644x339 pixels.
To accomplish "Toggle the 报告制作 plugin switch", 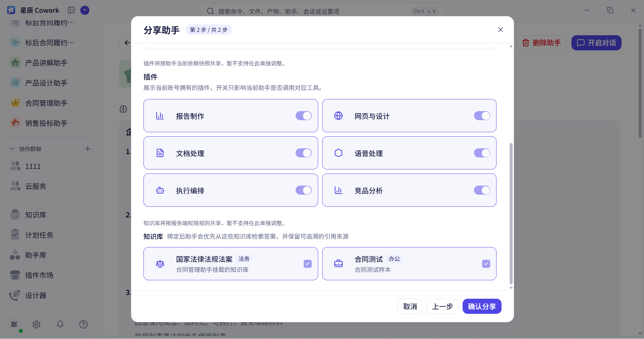I will (303, 116).
